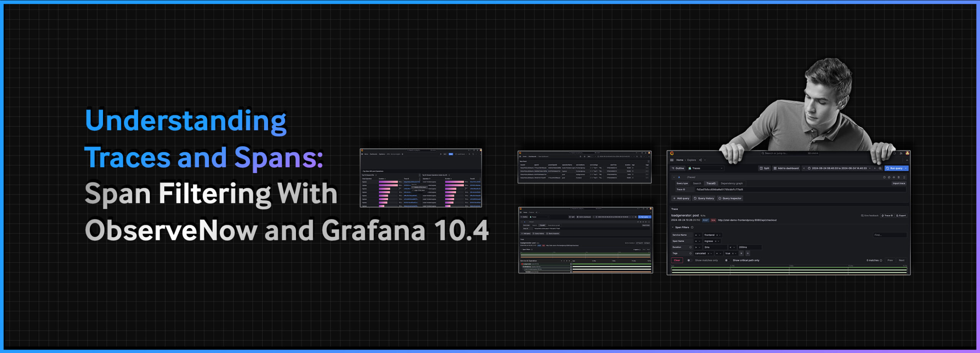The height and width of the screenshot is (353, 980).
Task: Click Share button in APM dashboard window
Action: tap(451, 154)
